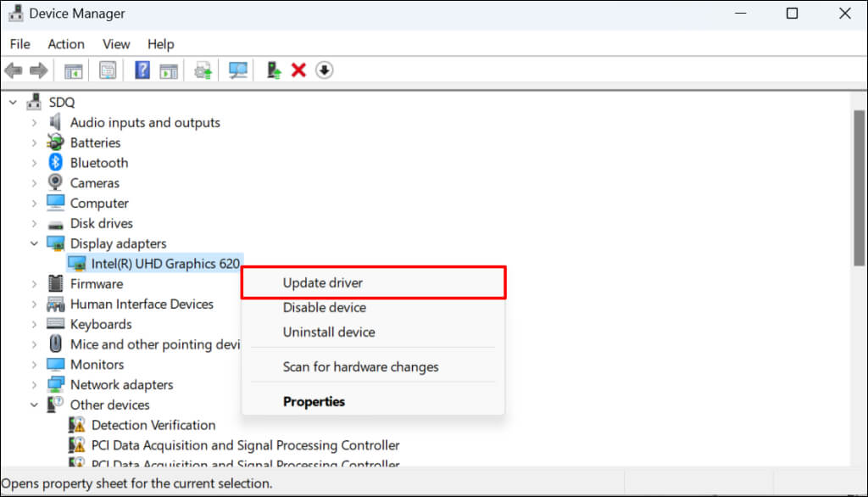
Task: Choose Update driver from context menu
Action: (374, 282)
